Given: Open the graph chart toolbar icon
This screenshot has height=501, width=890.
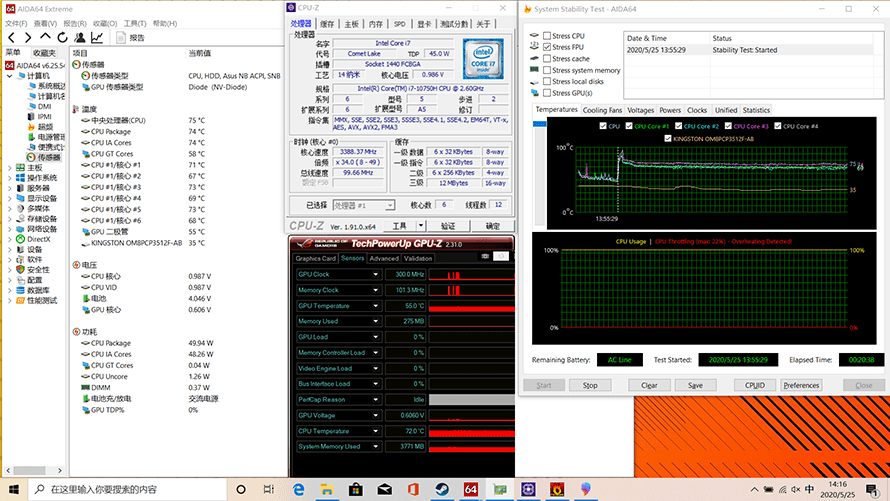Looking at the screenshot, I should point(99,38).
